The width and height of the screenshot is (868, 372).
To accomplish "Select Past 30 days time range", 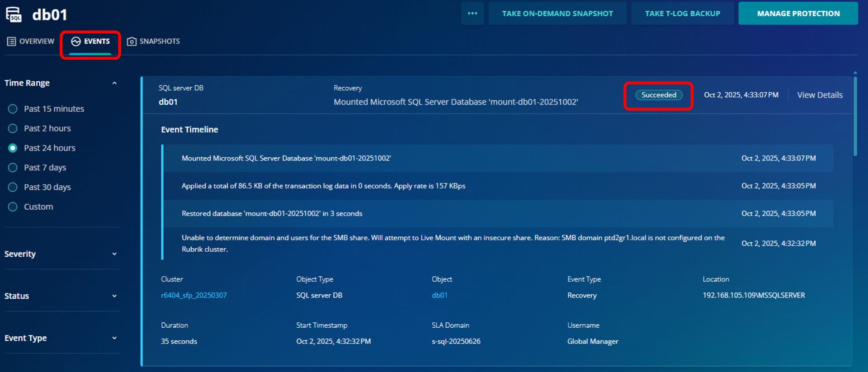I will point(13,187).
